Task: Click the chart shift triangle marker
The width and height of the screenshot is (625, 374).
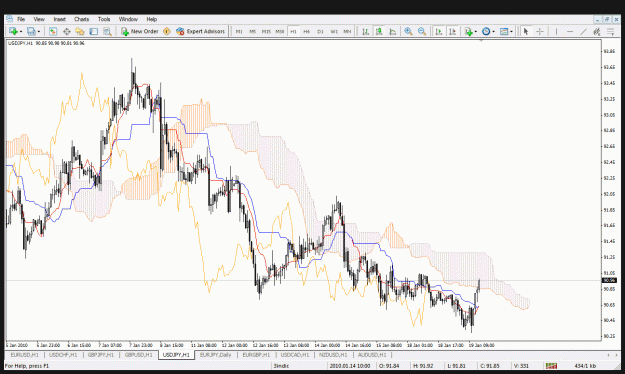Action: click(481, 41)
